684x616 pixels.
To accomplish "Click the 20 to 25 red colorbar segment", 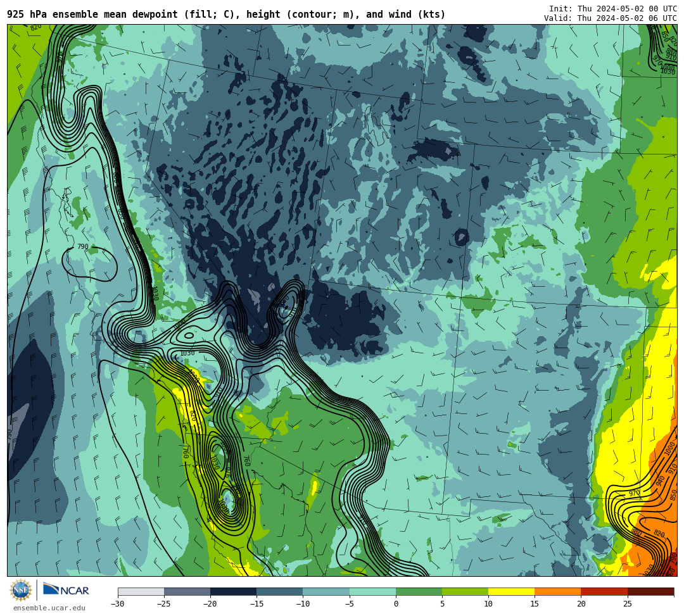I will pyautogui.click(x=604, y=591).
